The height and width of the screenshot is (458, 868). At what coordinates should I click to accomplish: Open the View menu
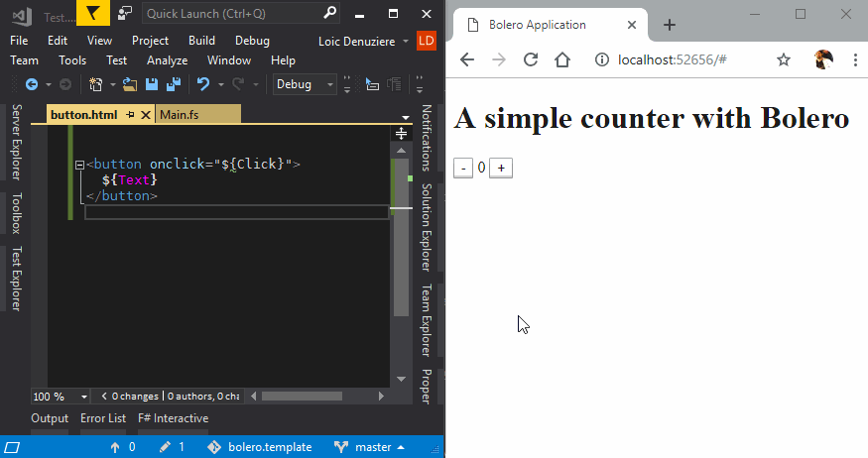(x=99, y=41)
